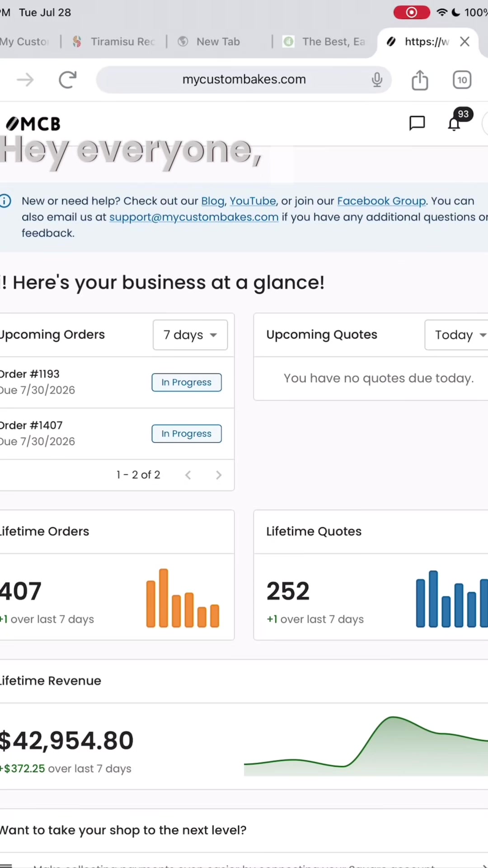Open the Facebook Group link

click(381, 201)
